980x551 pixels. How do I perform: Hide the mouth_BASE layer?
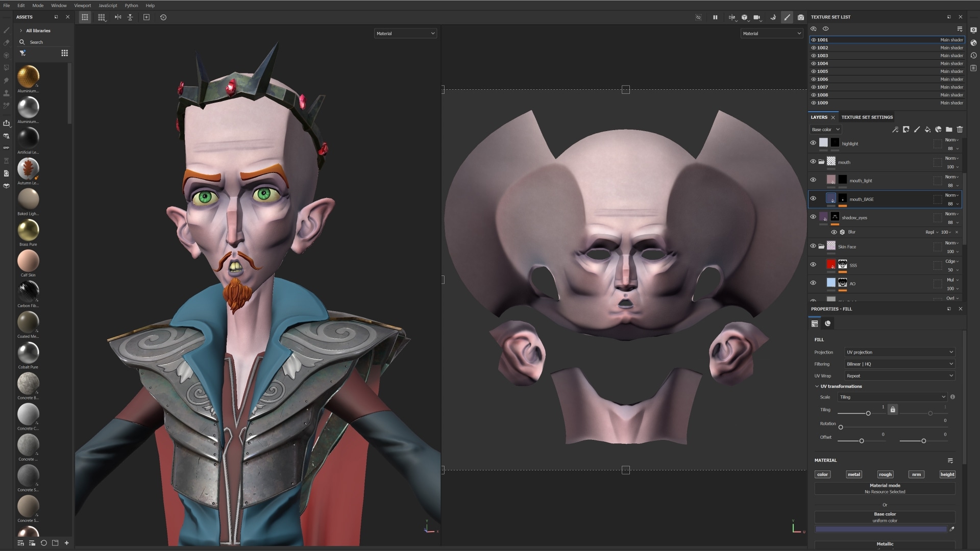[x=813, y=198]
